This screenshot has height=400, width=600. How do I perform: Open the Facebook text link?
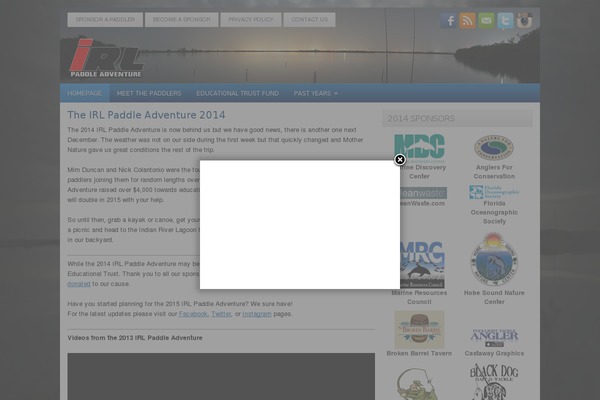point(193,313)
